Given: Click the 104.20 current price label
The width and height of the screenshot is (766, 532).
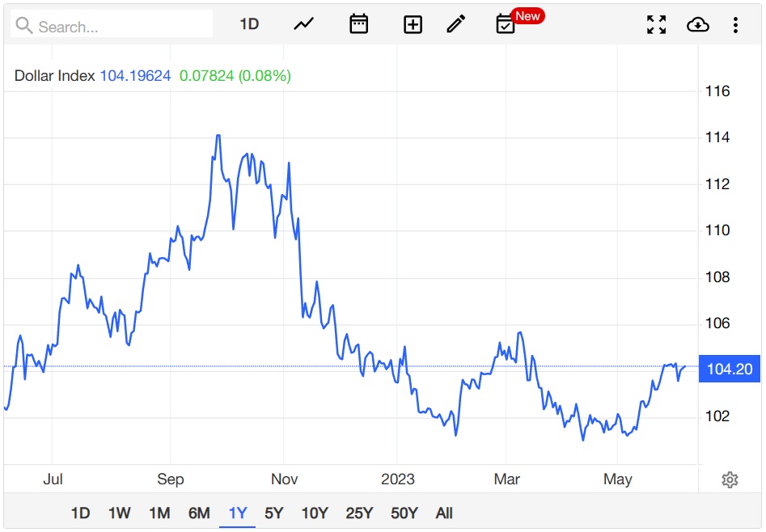Looking at the screenshot, I should click(729, 369).
